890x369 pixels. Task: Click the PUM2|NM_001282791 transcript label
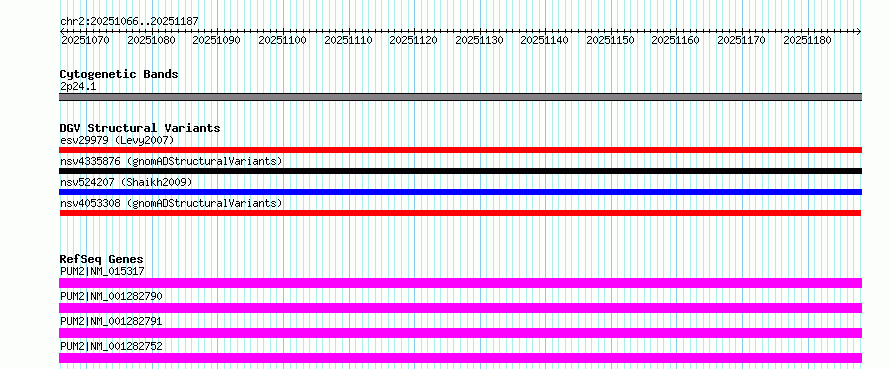[x=111, y=321]
